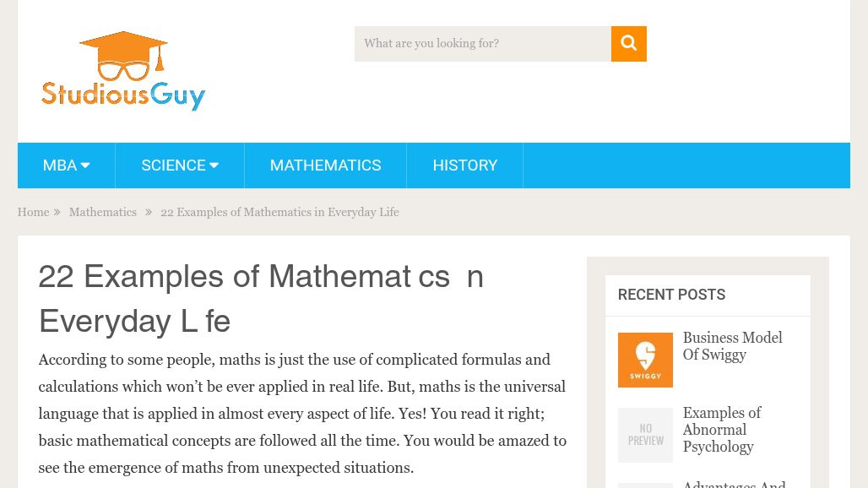The image size is (868, 488).
Task: Open Business Model Of Swiggy post
Action: (x=732, y=346)
